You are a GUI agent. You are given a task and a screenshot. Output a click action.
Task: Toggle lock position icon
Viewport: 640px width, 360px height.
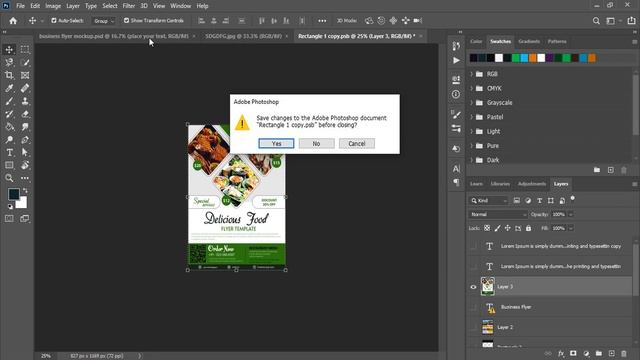click(x=508, y=228)
